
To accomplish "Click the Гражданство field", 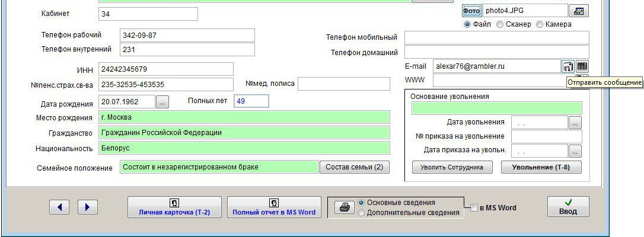I will (244, 133).
